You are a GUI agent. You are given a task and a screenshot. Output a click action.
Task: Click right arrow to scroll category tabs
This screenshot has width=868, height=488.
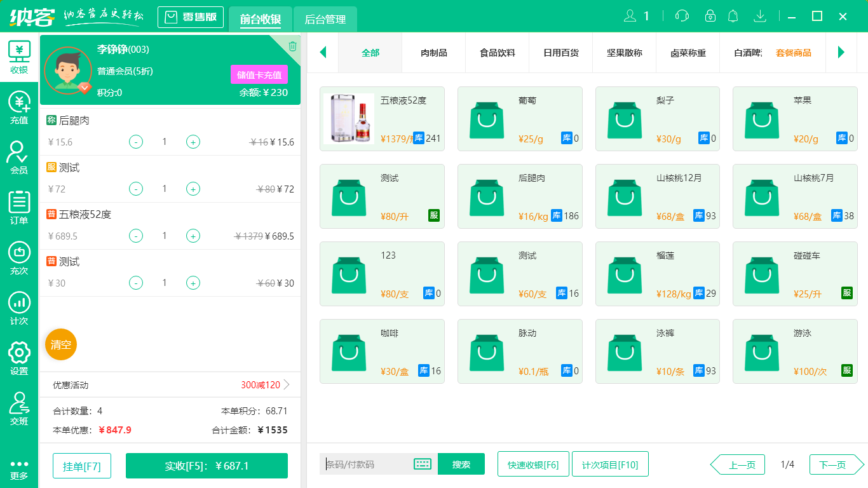(x=842, y=53)
